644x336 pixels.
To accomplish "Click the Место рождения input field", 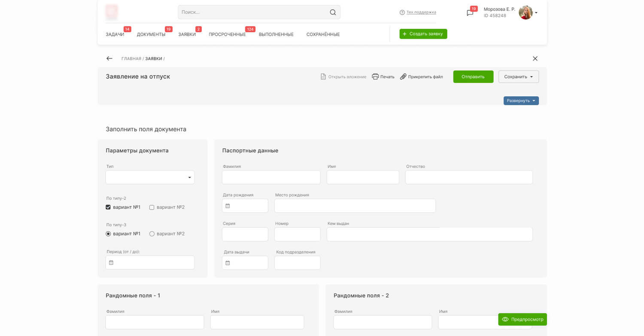I will [x=355, y=206].
